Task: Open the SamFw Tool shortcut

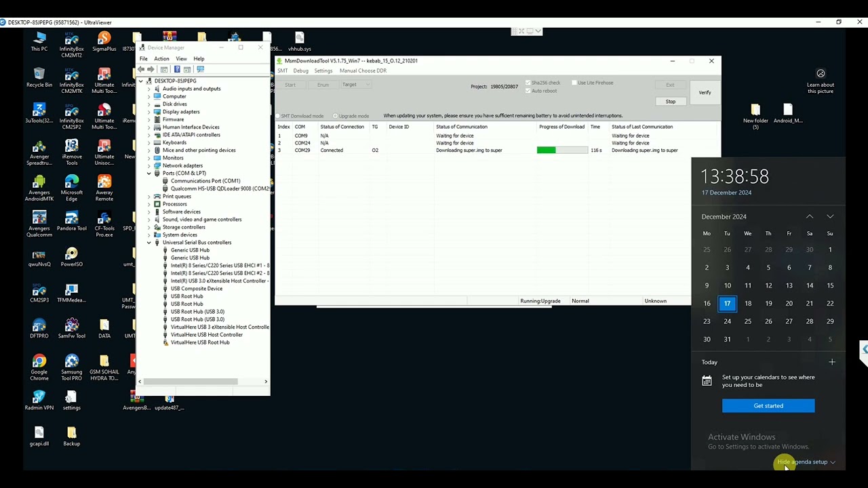Action: (x=71, y=329)
